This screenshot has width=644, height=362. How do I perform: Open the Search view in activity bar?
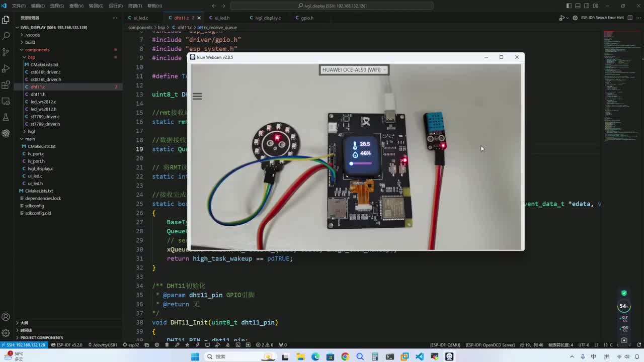click(x=6, y=36)
